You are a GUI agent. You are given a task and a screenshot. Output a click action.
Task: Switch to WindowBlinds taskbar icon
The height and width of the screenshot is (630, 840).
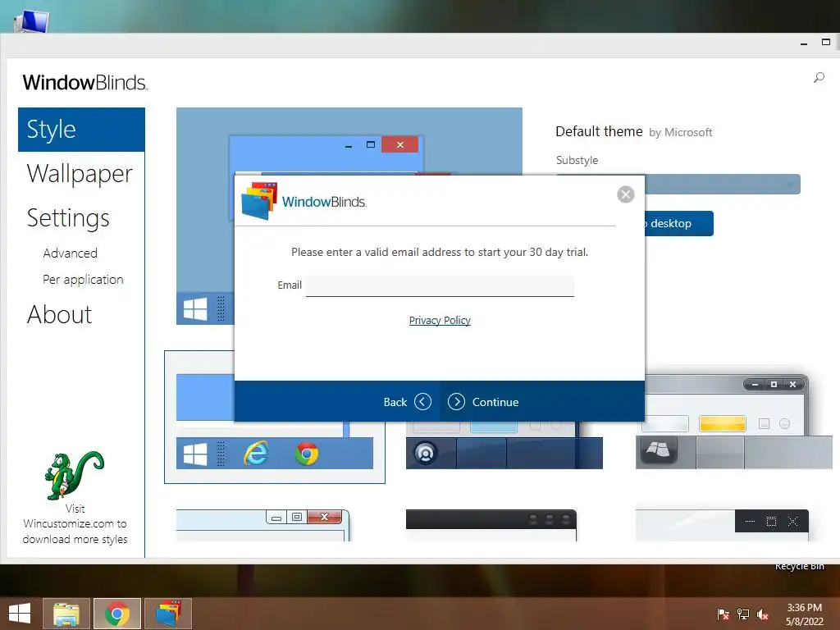click(x=168, y=614)
